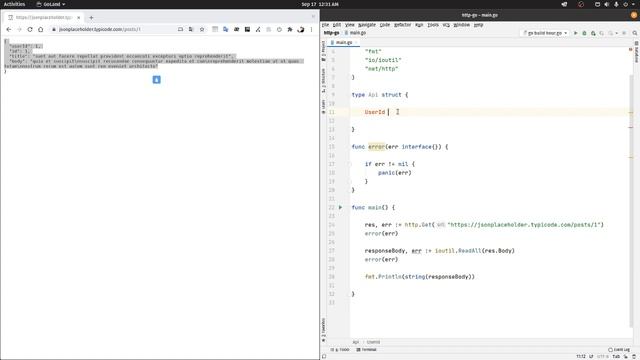640x360 pixels.
Task: Open the browser three-dot menu
Action: 311,29
